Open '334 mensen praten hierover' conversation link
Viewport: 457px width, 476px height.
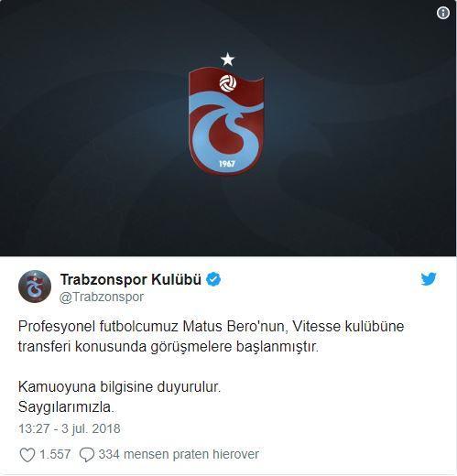pos(179,454)
